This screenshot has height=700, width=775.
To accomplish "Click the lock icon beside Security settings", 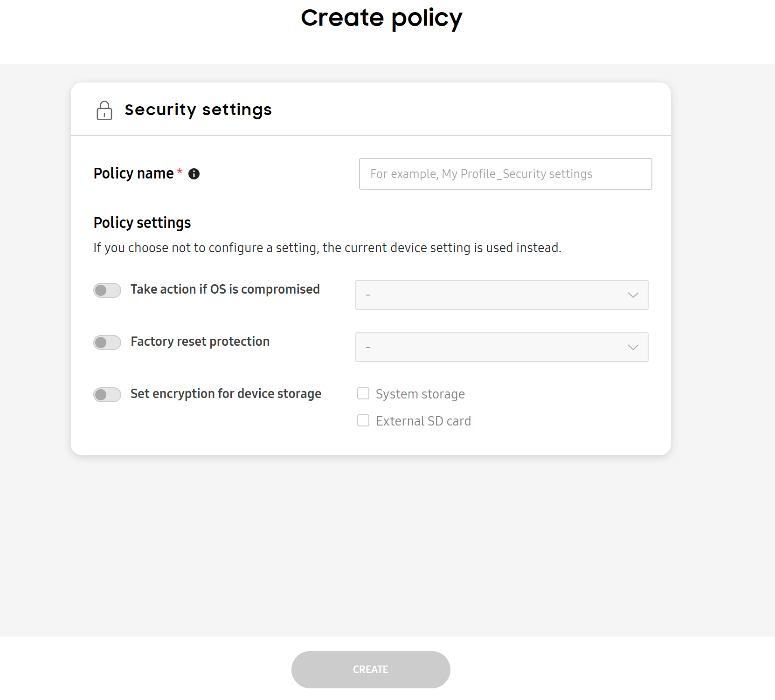I will pos(104,111).
